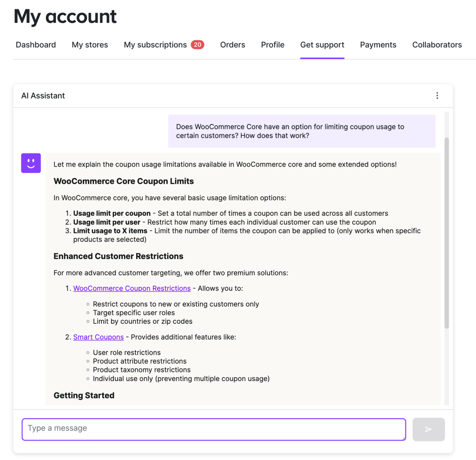Click the red 20 subscriptions badge
Viewport: 476px width, 460px height.
[198, 45]
